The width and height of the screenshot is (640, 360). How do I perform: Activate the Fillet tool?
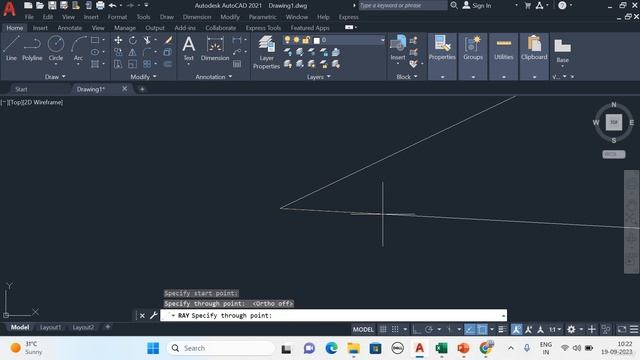click(x=147, y=52)
